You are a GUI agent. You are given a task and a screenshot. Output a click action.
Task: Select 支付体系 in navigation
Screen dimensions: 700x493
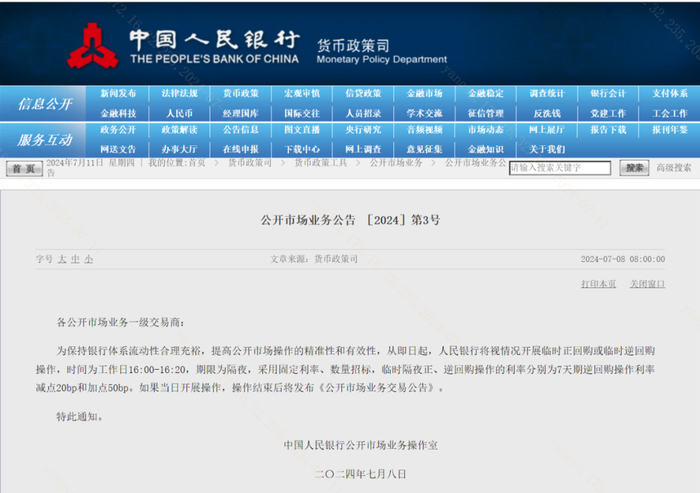pyautogui.click(x=670, y=93)
